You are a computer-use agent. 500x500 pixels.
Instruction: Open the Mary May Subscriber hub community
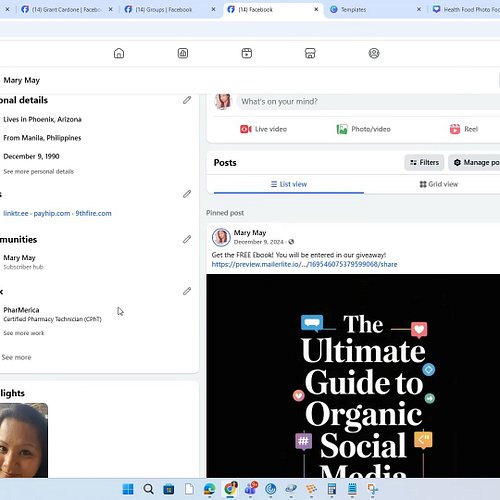pyautogui.click(x=23, y=262)
